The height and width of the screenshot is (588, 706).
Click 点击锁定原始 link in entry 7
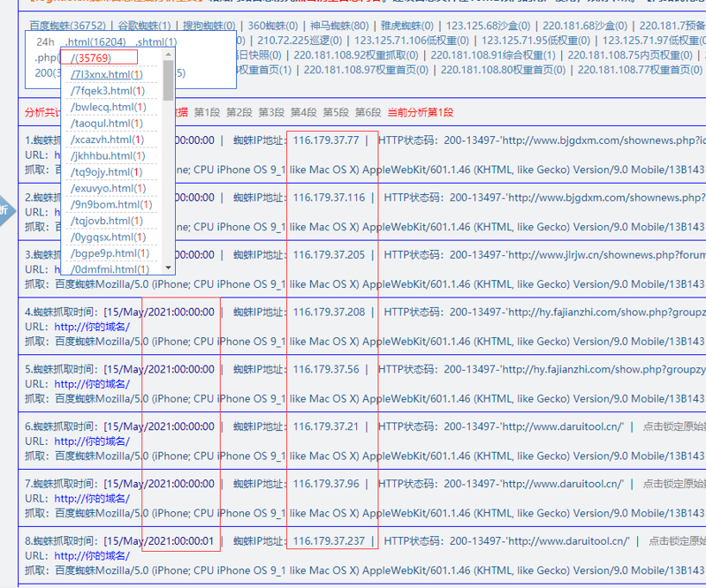(x=674, y=484)
